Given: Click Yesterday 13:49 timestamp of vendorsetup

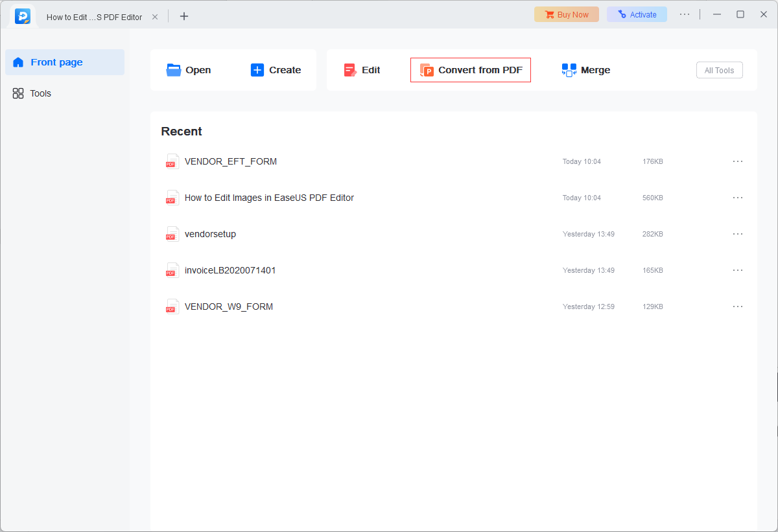Looking at the screenshot, I should tap(589, 234).
